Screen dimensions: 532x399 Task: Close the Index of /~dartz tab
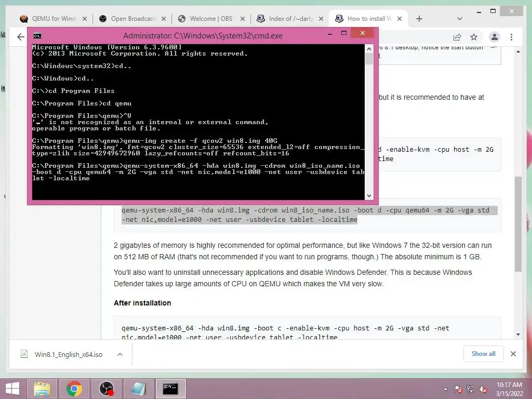pyautogui.click(x=321, y=19)
